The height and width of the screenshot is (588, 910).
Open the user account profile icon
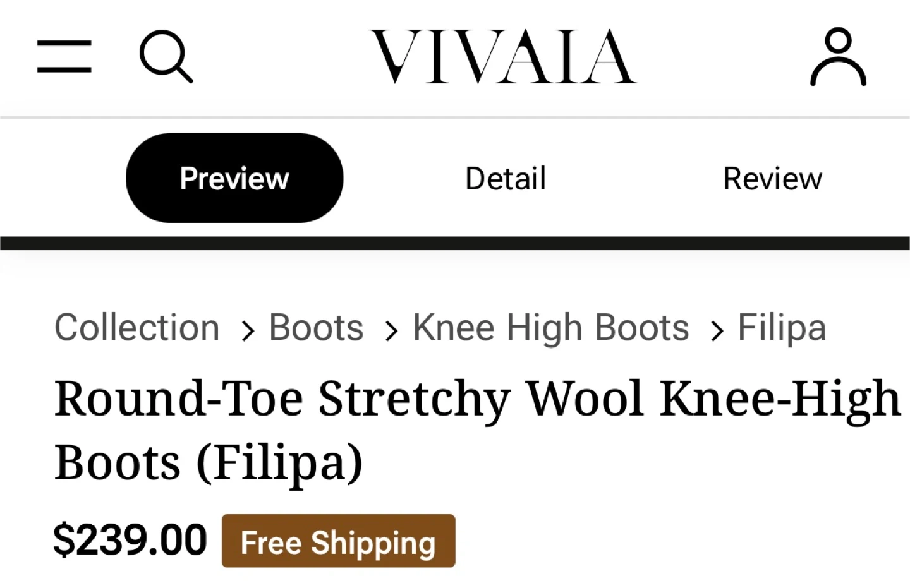click(x=838, y=57)
